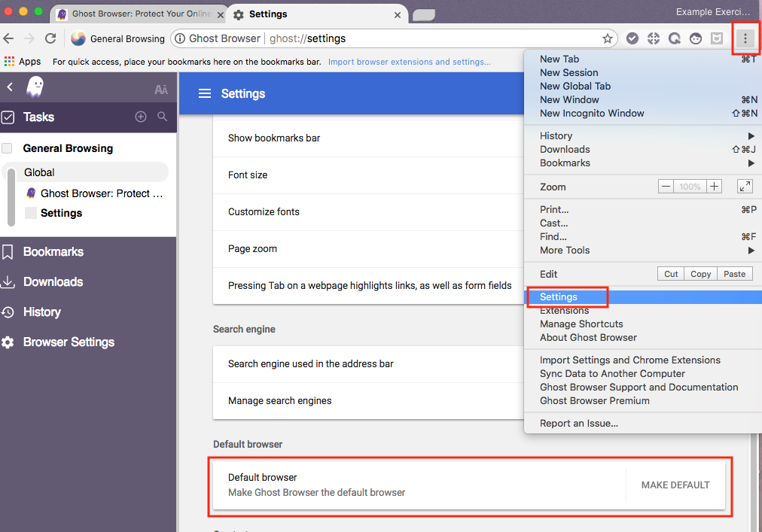762x532 pixels.
Task: Click the History clock icon in sidebar
Action: click(8, 312)
